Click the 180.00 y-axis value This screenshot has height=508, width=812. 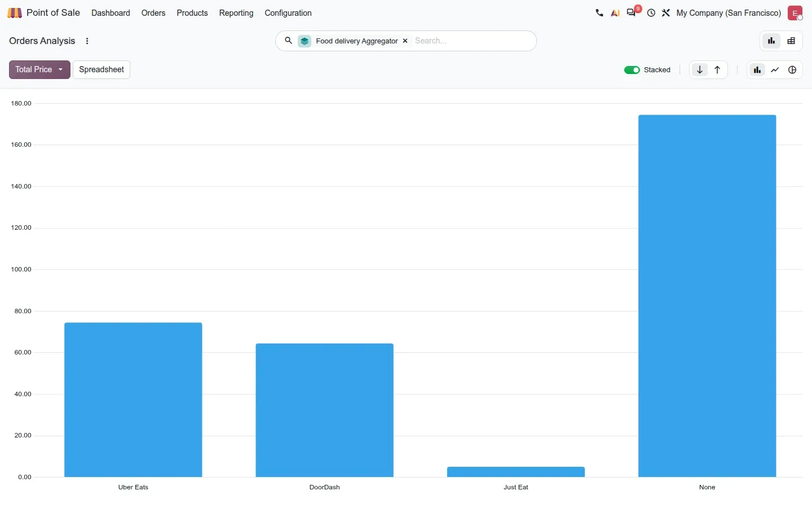(21, 103)
